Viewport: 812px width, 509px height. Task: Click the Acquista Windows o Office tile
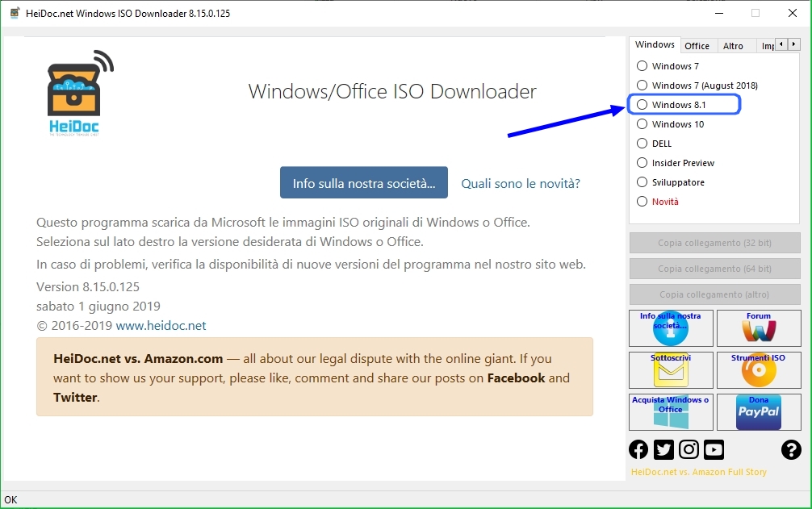click(671, 412)
